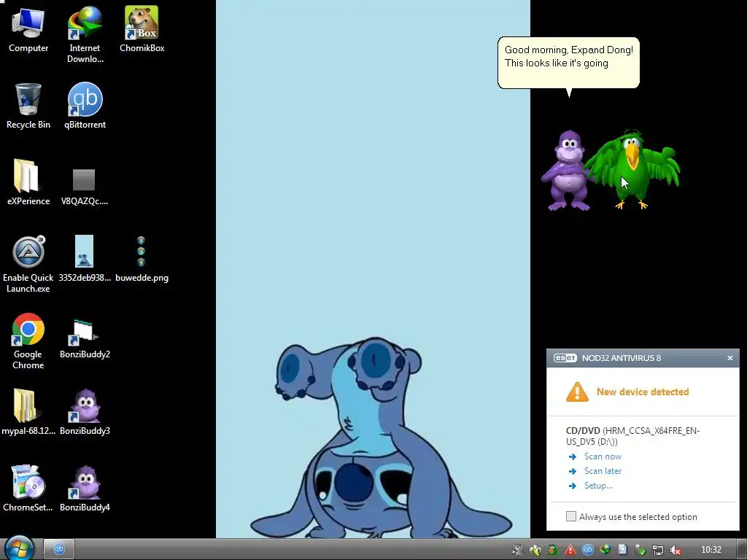The image size is (747, 560).
Task: Click the New device detected heading text
Action: (x=643, y=392)
